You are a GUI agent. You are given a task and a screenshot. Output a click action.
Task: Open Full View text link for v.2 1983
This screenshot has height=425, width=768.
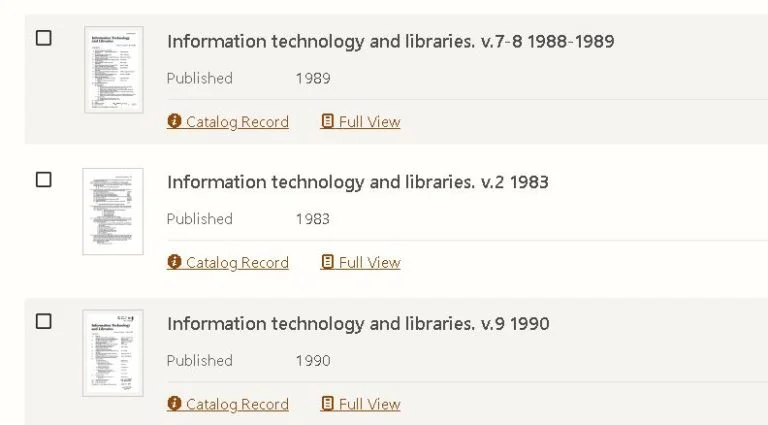tap(369, 263)
